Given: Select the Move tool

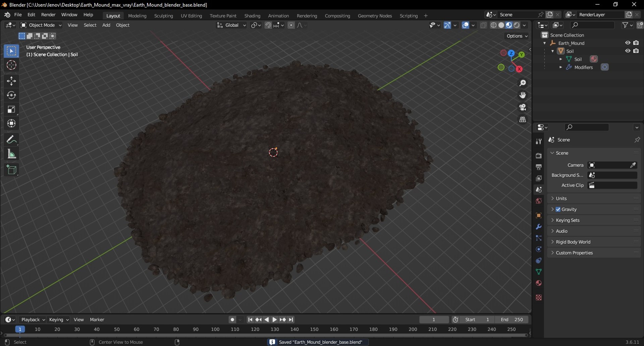Looking at the screenshot, I should [11, 81].
